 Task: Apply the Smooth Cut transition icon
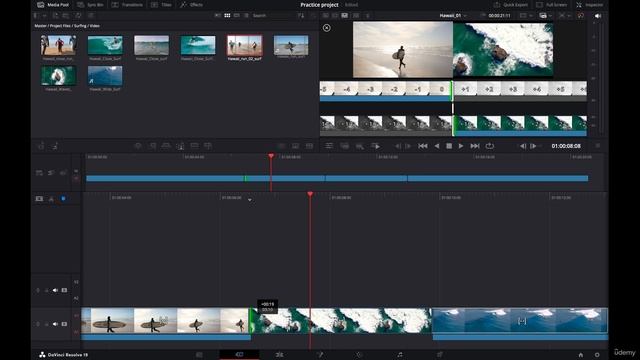tap(309, 146)
